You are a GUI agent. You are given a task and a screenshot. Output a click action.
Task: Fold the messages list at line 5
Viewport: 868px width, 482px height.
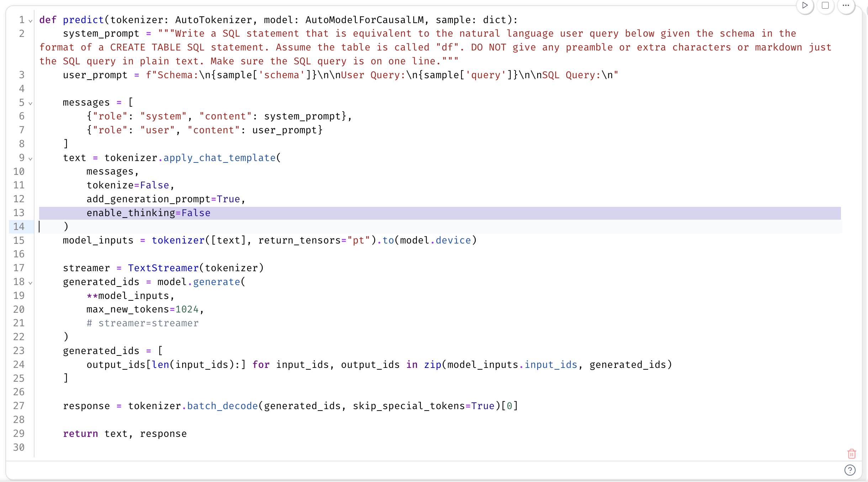[x=30, y=104]
